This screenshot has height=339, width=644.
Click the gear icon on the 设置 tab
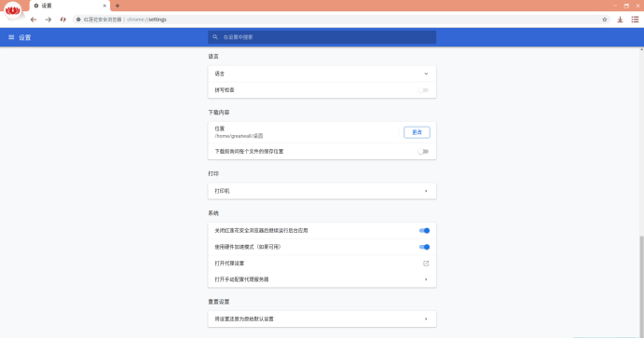[36, 6]
